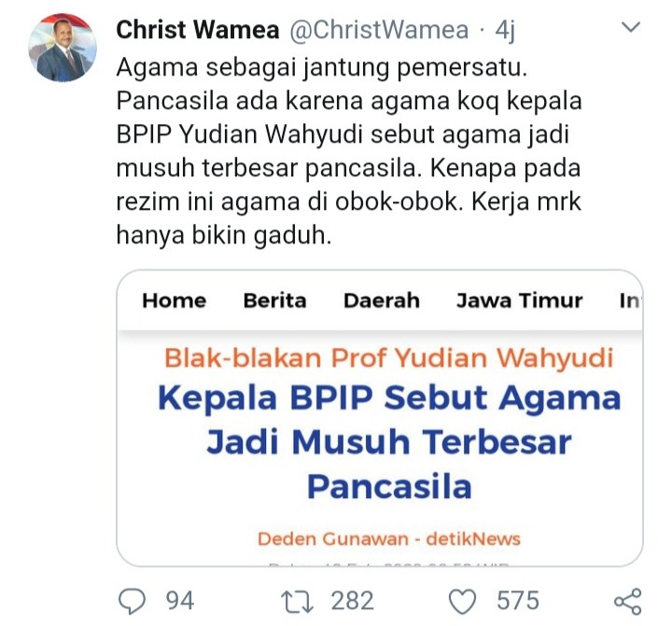672x626 pixels.
Task: Select the Jawa Timur tab
Action: tap(520, 300)
